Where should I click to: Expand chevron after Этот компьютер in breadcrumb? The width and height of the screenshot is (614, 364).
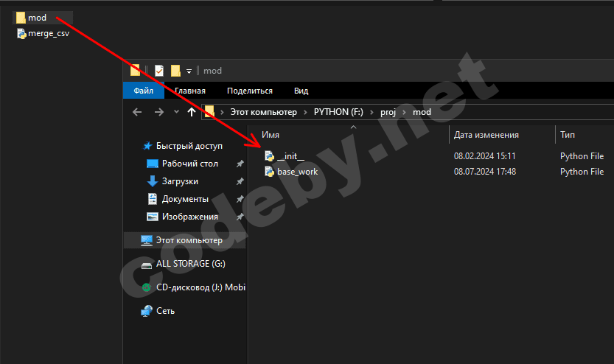[305, 112]
